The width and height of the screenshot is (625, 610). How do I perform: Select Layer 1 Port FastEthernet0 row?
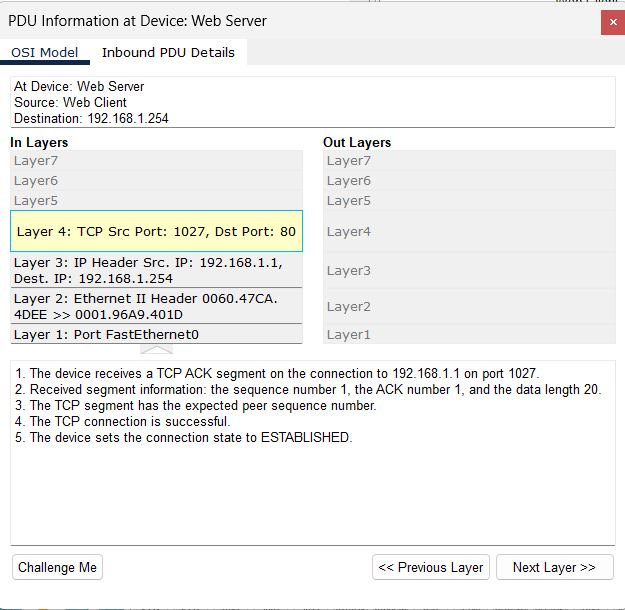point(156,334)
